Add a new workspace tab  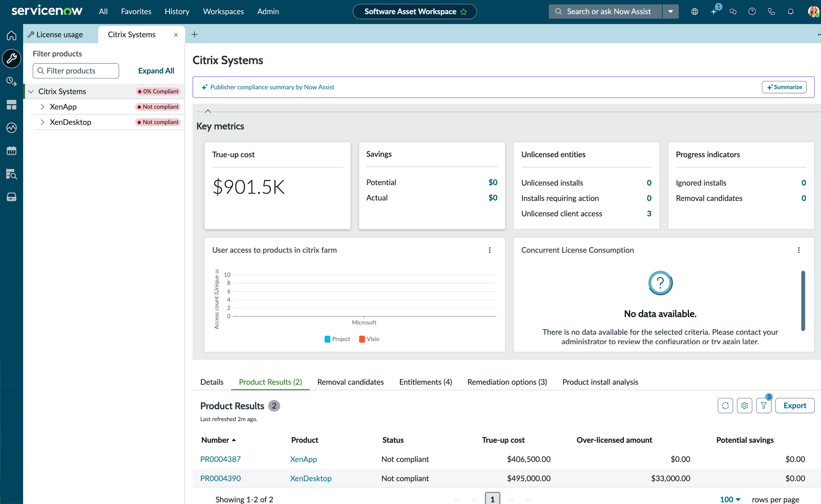(x=195, y=34)
